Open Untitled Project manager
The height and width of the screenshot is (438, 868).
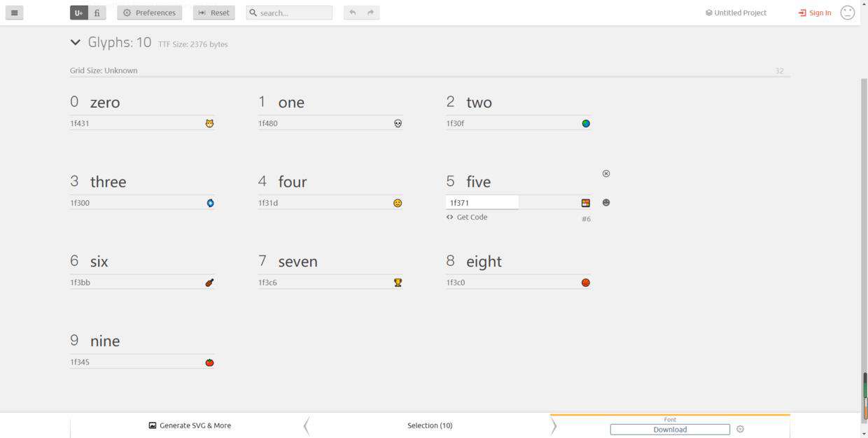click(736, 13)
